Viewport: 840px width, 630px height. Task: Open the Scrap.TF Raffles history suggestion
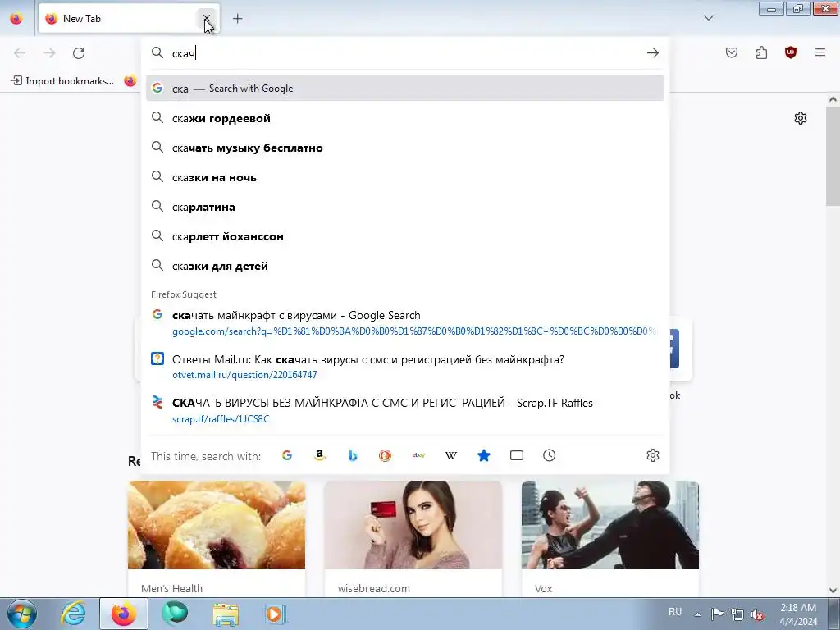pyautogui.click(x=405, y=410)
